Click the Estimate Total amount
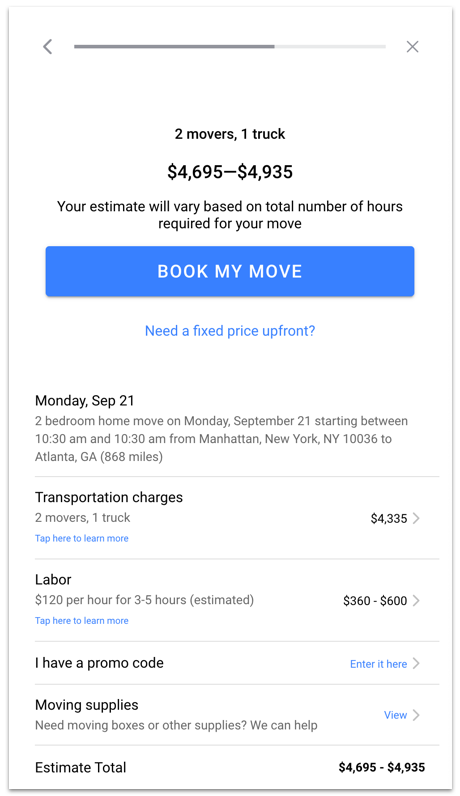The image size is (460, 796). pyautogui.click(x=382, y=767)
